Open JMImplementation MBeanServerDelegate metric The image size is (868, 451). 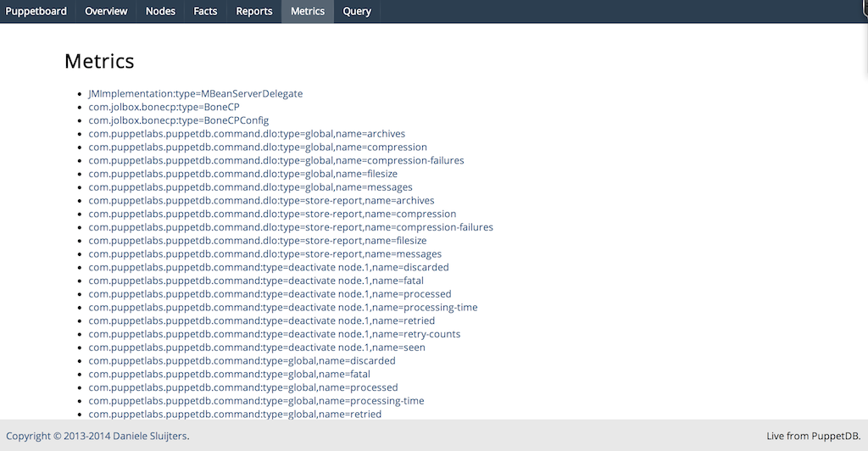[195, 93]
